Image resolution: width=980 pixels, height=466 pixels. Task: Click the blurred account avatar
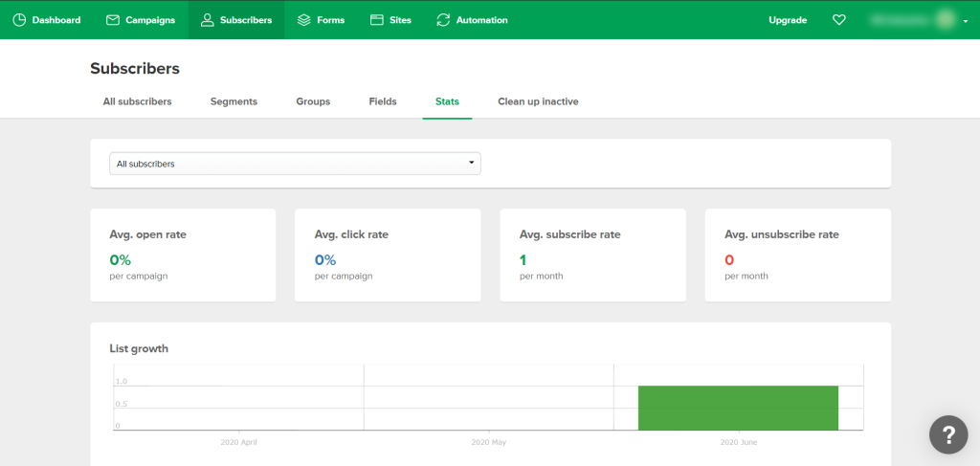coord(947,20)
